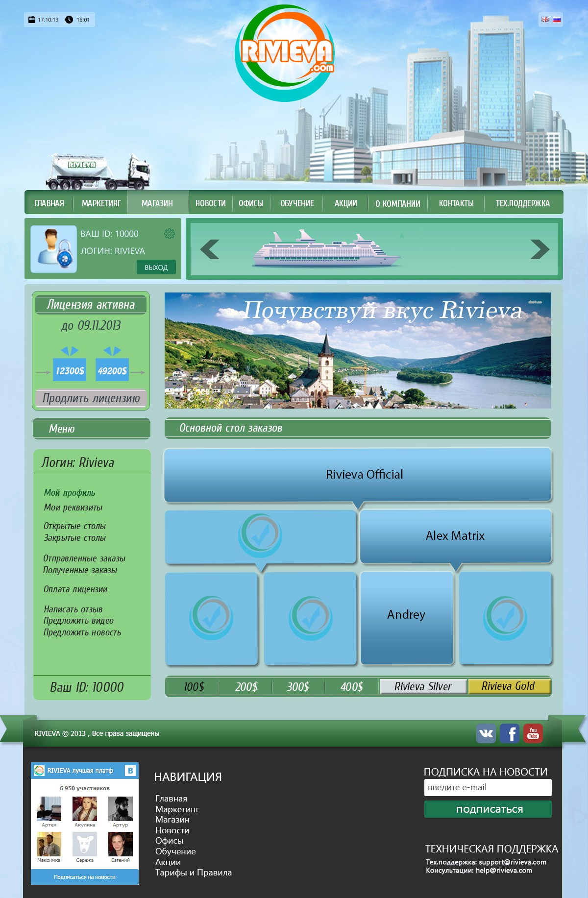Open О КОМПАНИИ menu item
The width and height of the screenshot is (588, 898).
(x=398, y=203)
